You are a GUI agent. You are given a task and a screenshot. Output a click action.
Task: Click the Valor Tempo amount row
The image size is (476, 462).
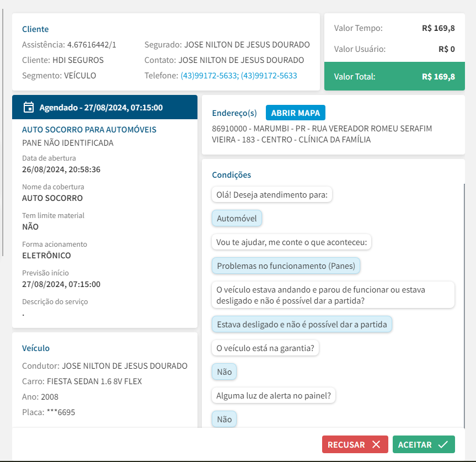click(x=394, y=28)
